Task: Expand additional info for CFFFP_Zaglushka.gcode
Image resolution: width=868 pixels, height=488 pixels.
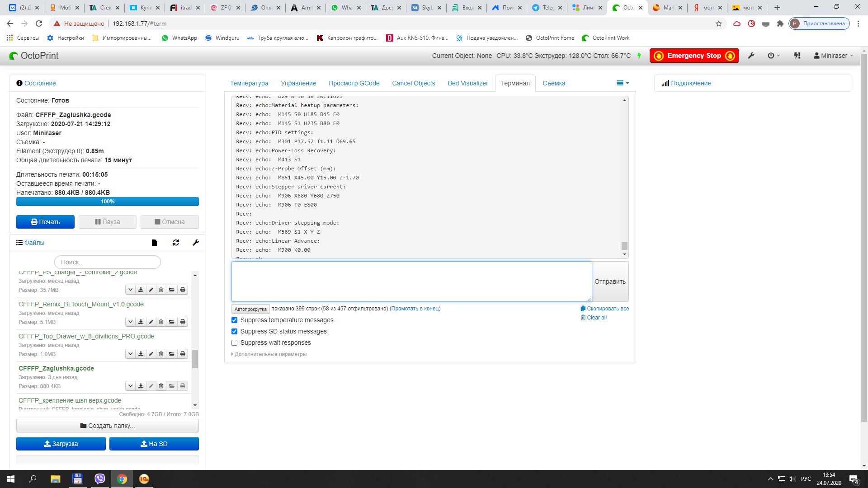Action: [130, 386]
